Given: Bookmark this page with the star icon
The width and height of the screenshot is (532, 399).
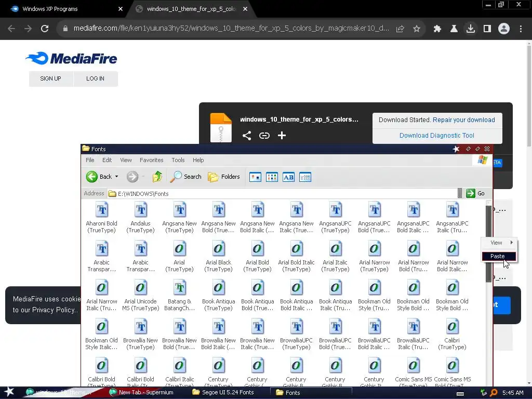Looking at the screenshot, I should (x=417, y=29).
